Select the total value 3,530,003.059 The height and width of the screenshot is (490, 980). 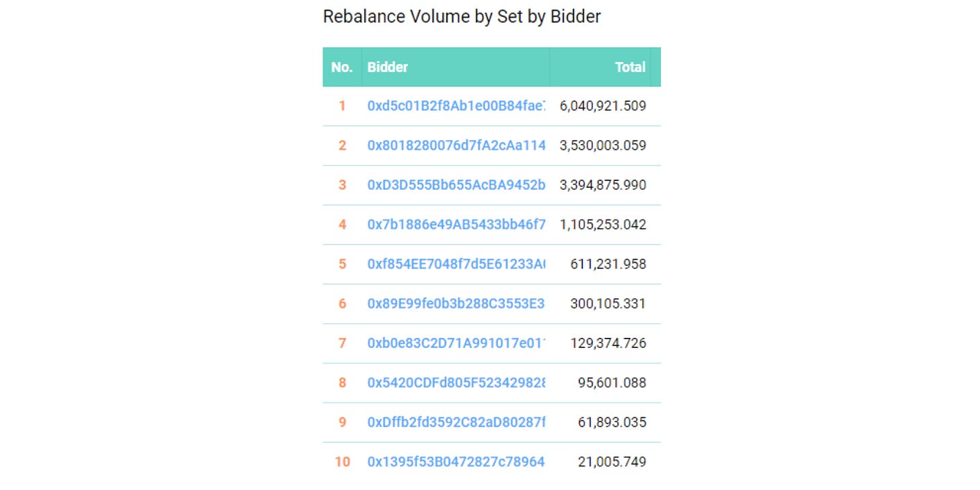pyautogui.click(x=603, y=145)
